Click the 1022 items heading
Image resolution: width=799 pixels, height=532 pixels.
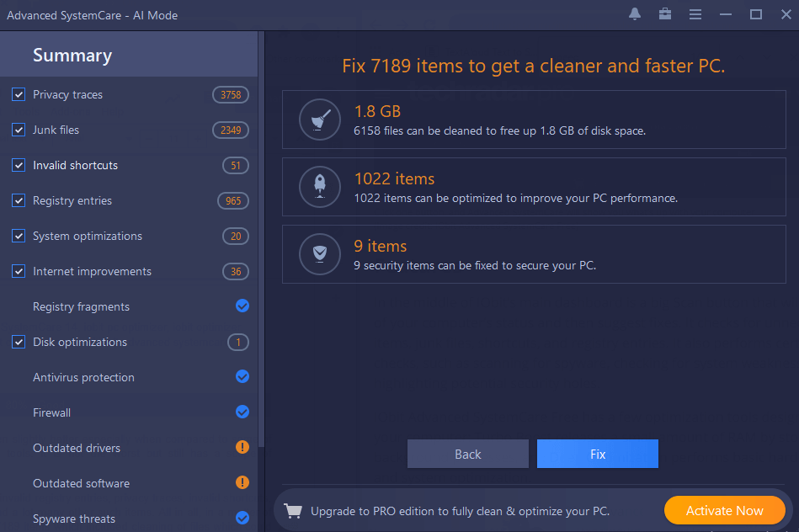(394, 178)
